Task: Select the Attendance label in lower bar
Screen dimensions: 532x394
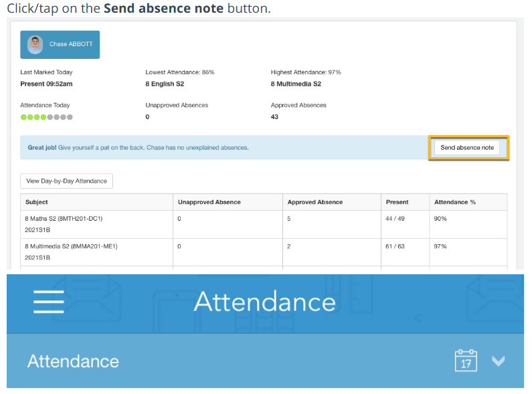Action: tap(73, 361)
